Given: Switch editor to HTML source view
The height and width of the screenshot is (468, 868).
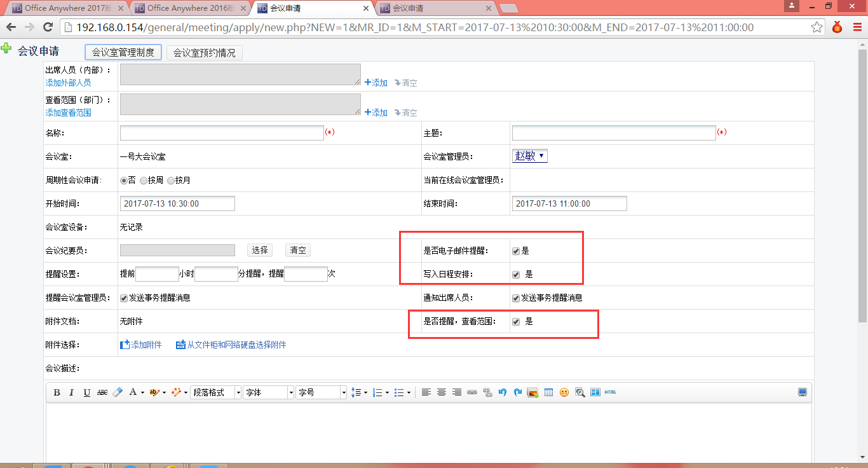Looking at the screenshot, I should 610,392.
